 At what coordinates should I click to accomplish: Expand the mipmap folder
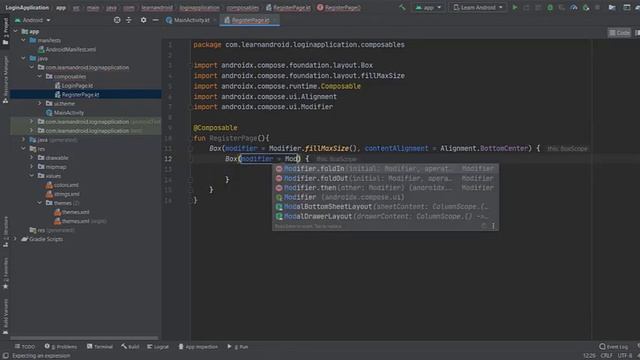31,167
